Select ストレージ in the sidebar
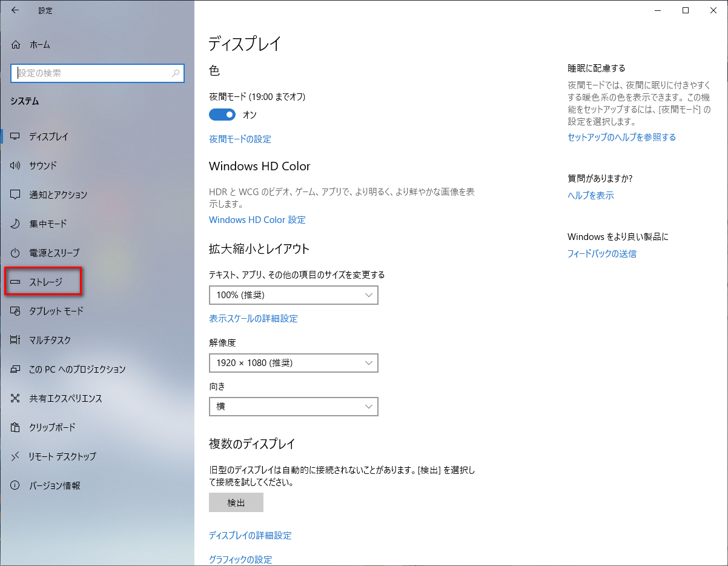 (45, 282)
